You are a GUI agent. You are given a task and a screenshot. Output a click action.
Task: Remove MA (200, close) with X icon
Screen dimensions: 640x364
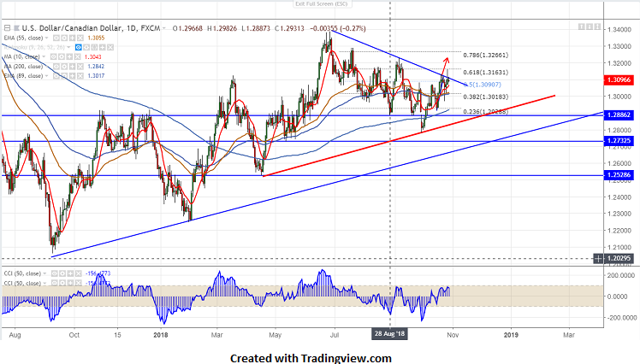click(x=80, y=67)
